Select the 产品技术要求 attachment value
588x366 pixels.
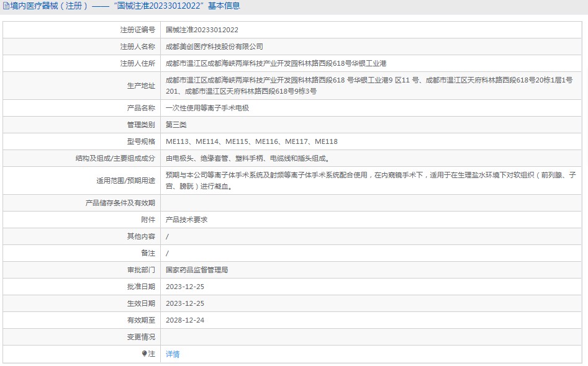pos(187,220)
